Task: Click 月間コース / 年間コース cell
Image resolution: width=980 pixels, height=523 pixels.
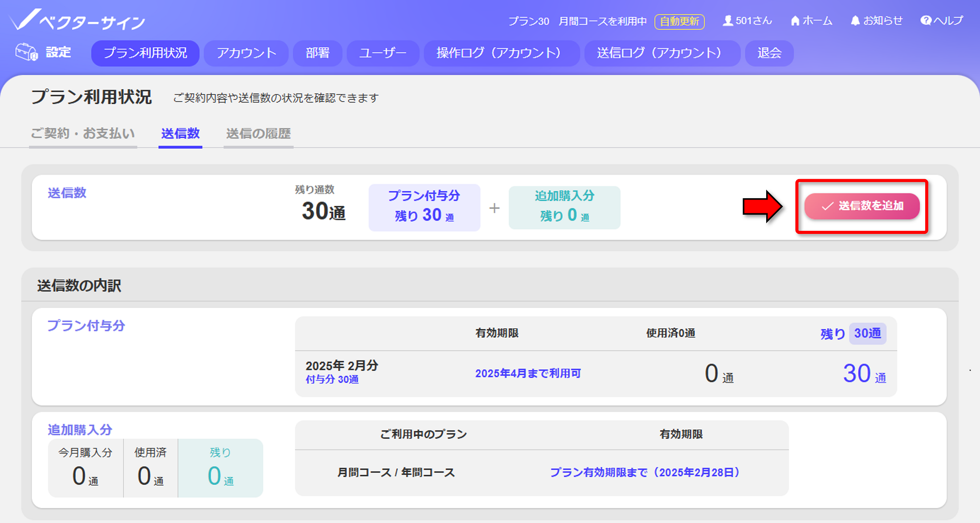Action: tap(396, 472)
